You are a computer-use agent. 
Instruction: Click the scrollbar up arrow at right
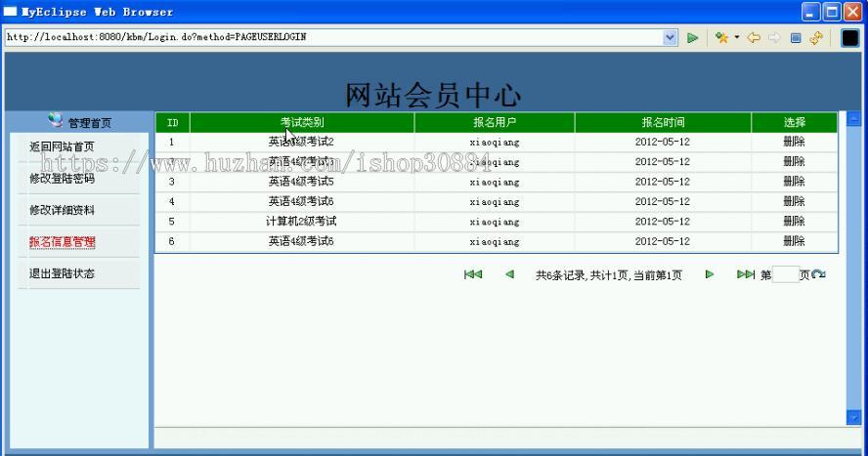point(853,118)
